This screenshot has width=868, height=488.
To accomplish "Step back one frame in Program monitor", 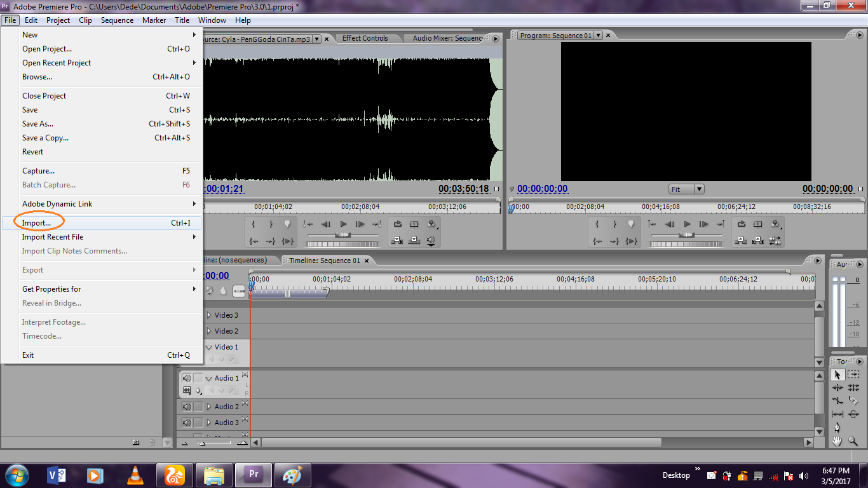I will coord(670,224).
